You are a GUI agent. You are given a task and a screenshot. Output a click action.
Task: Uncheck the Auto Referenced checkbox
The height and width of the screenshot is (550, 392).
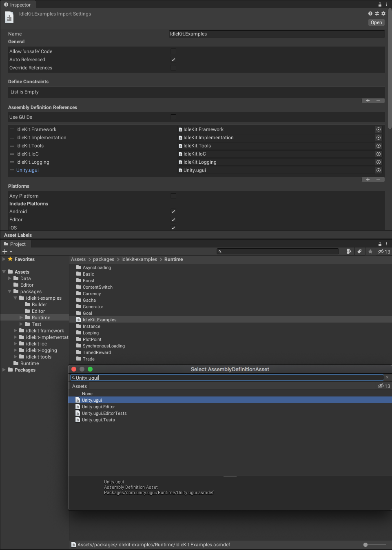click(173, 60)
